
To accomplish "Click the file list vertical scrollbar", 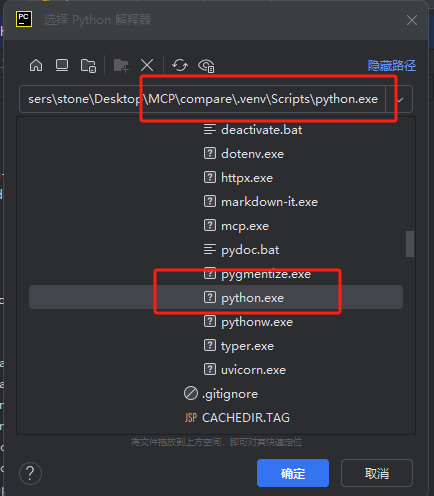I will [x=410, y=244].
